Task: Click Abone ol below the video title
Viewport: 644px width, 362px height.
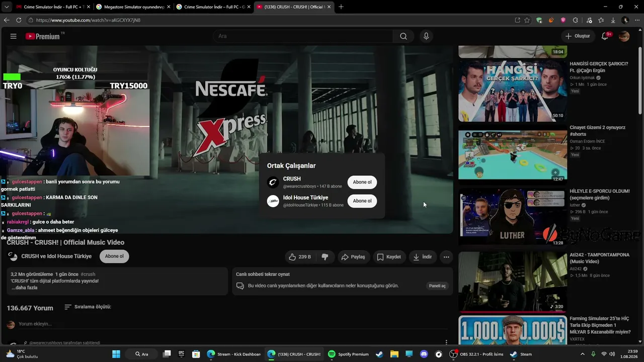Action: pyautogui.click(x=114, y=256)
